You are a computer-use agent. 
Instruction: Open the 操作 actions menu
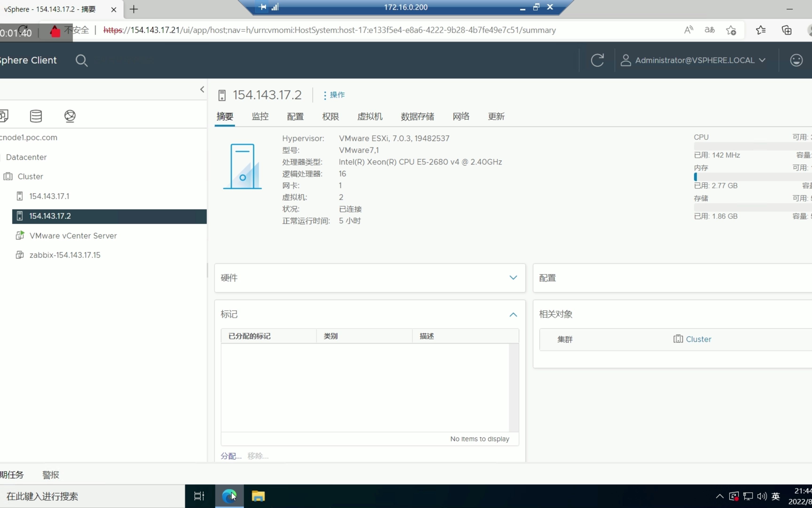coord(334,95)
